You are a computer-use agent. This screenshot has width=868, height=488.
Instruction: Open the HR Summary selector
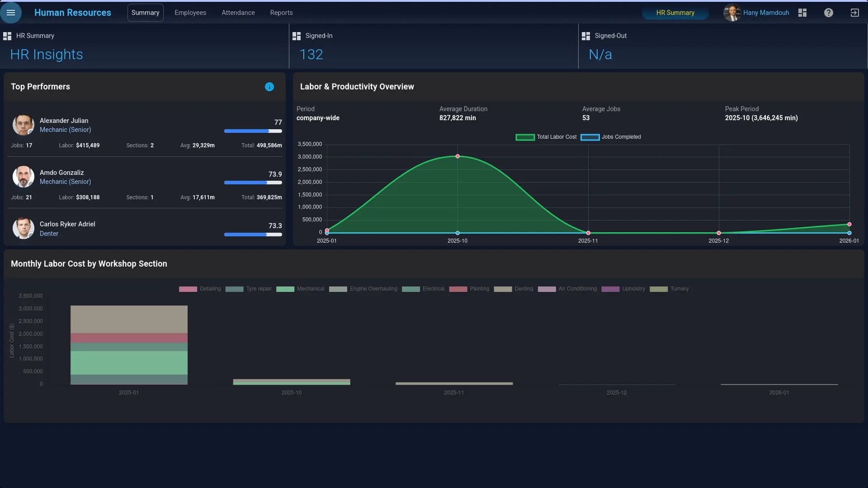675,13
